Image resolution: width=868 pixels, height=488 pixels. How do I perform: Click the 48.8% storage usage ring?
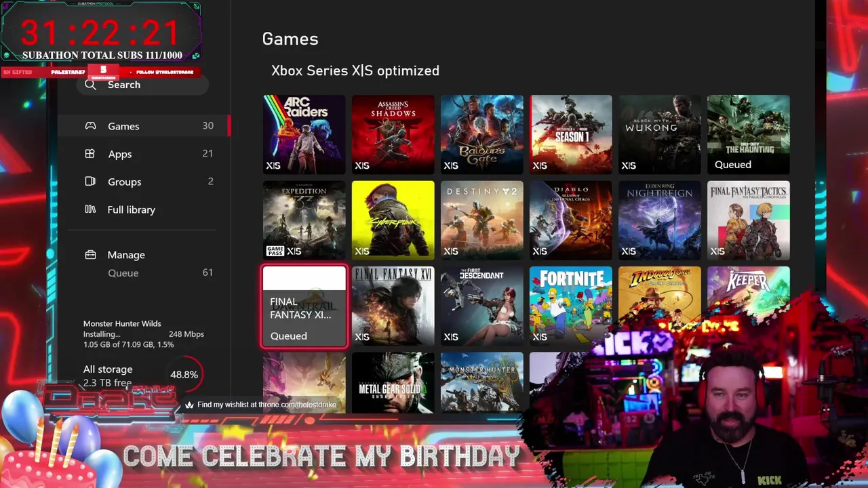(184, 374)
